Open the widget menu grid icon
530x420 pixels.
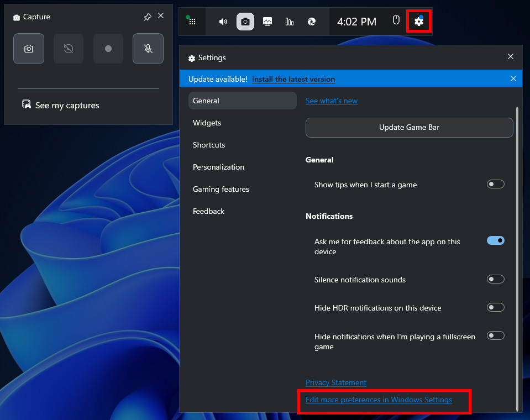pyautogui.click(x=192, y=22)
